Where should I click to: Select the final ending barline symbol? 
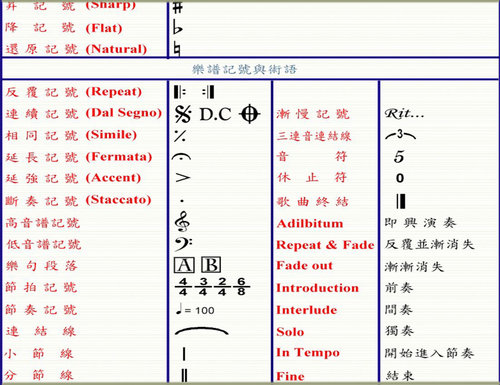(400, 201)
